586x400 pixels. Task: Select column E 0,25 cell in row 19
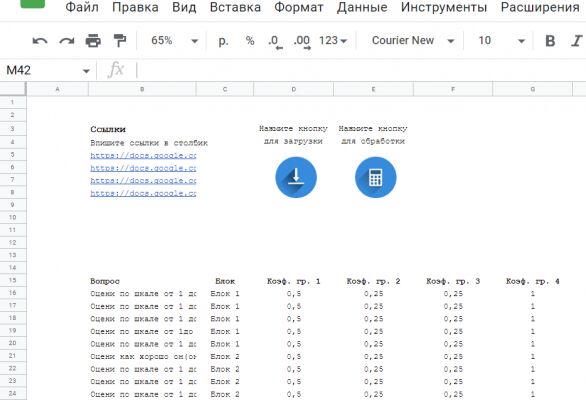click(373, 332)
